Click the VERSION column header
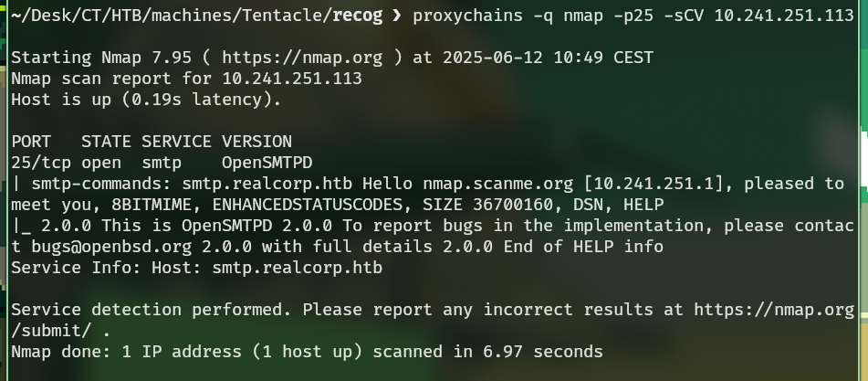This screenshot has width=868, height=381. [256, 142]
